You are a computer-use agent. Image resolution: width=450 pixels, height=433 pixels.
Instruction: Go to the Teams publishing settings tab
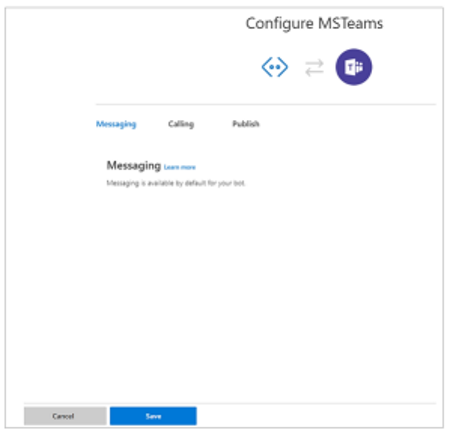click(246, 124)
